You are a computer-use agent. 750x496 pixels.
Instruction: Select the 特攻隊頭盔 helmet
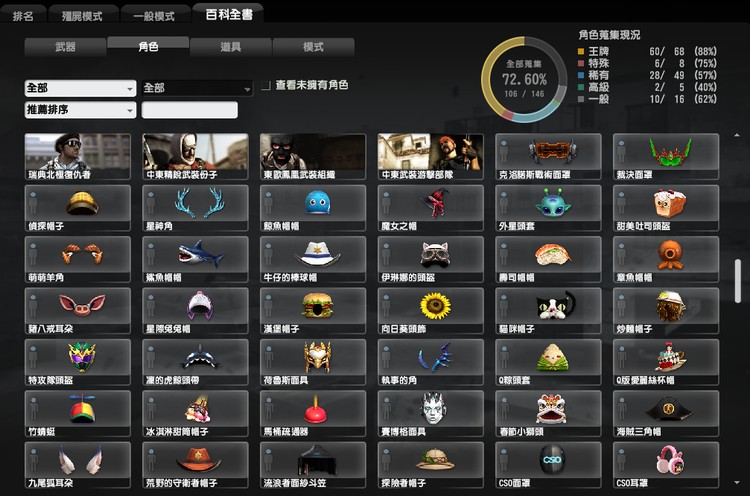[x=77, y=362]
